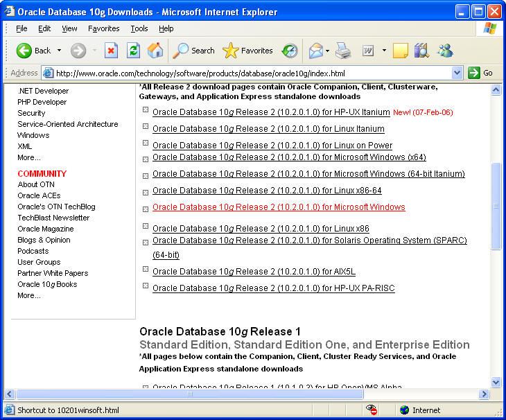Click the yellow note Discuss icon
Image resolution: width=506 pixels, height=420 pixels.
click(401, 51)
